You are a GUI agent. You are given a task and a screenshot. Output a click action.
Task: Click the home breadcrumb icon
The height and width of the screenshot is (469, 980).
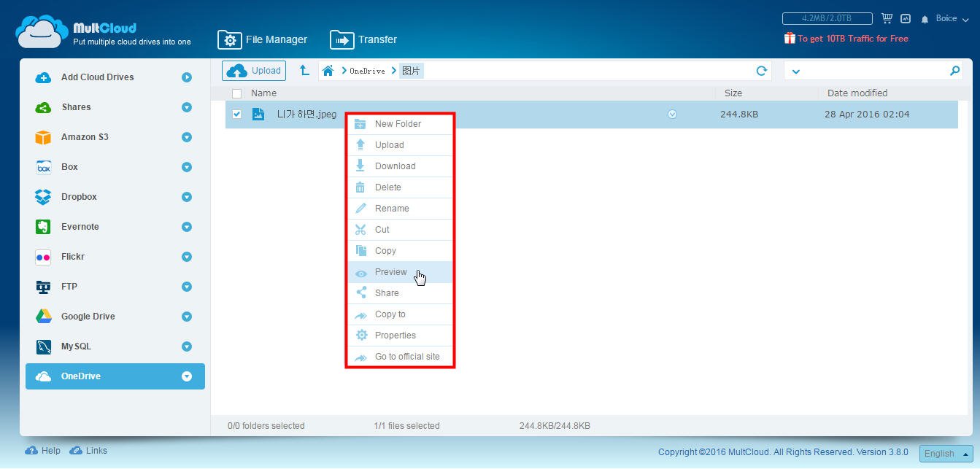click(328, 71)
